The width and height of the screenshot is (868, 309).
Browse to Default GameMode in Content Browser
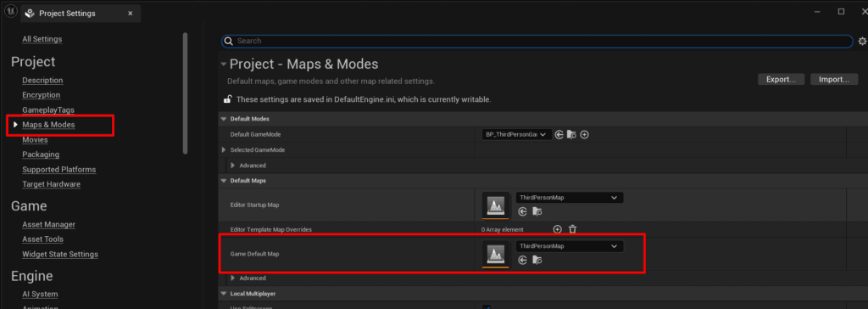[x=572, y=135]
